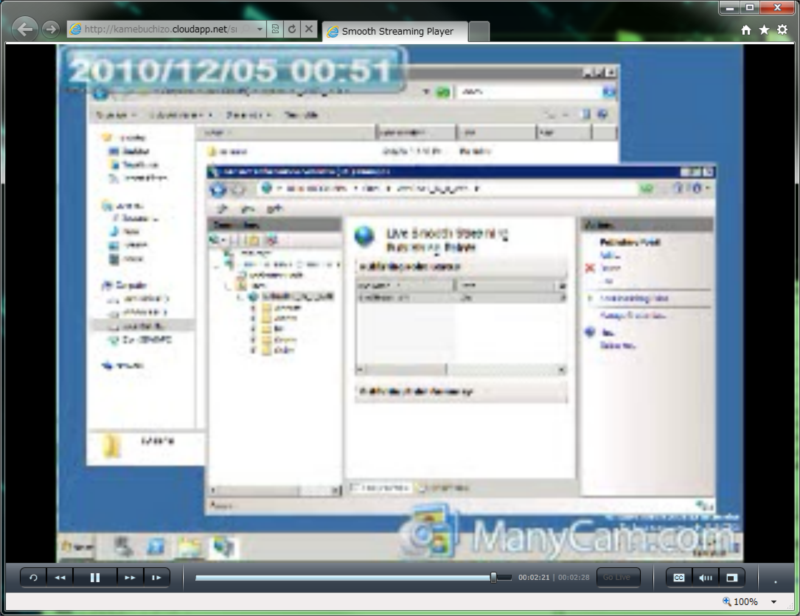Open the zoom level dropdown arrow
Screen dimensions: 800x616
pos(774,602)
